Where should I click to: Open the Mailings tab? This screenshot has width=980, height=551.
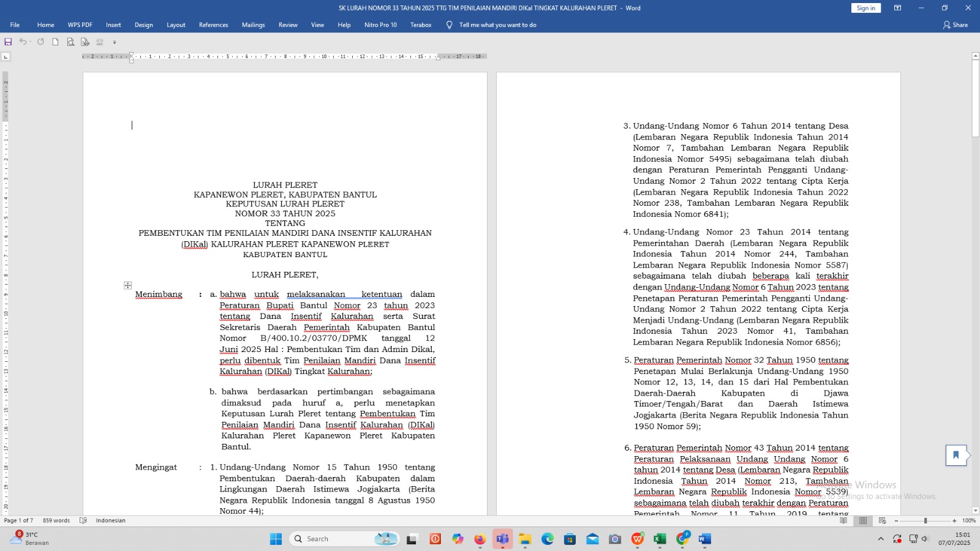point(254,25)
